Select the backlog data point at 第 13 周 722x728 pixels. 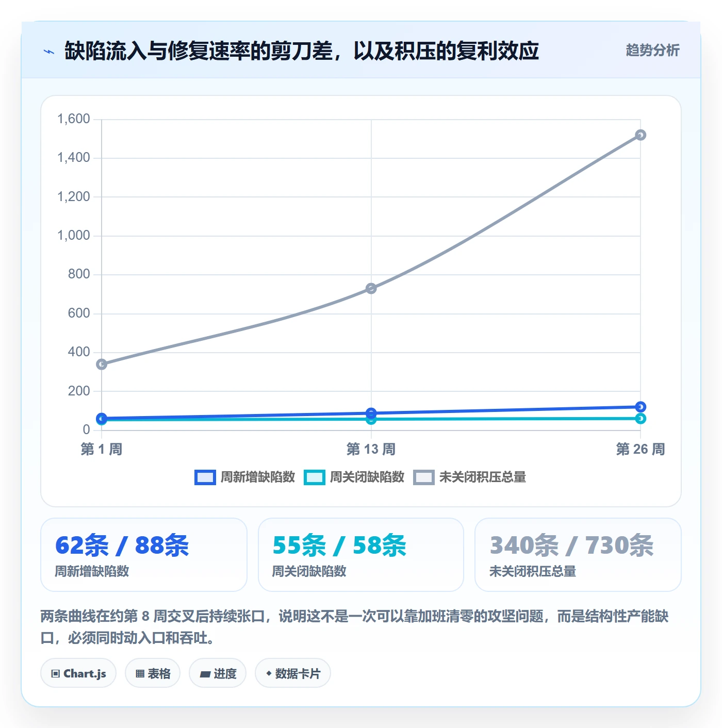point(371,288)
